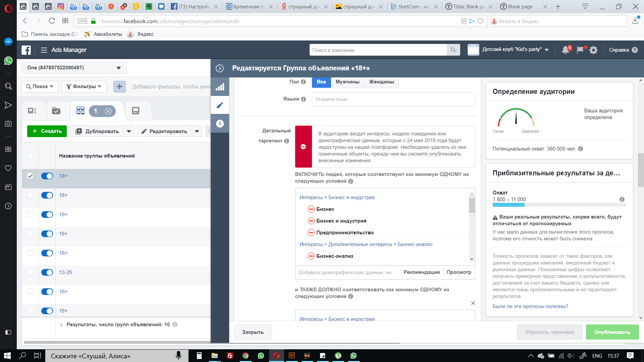Open the One account dropdown
Image resolution: width=644 pixels, height=362 pixels.
pyautogui.click(x=74, y=68)
